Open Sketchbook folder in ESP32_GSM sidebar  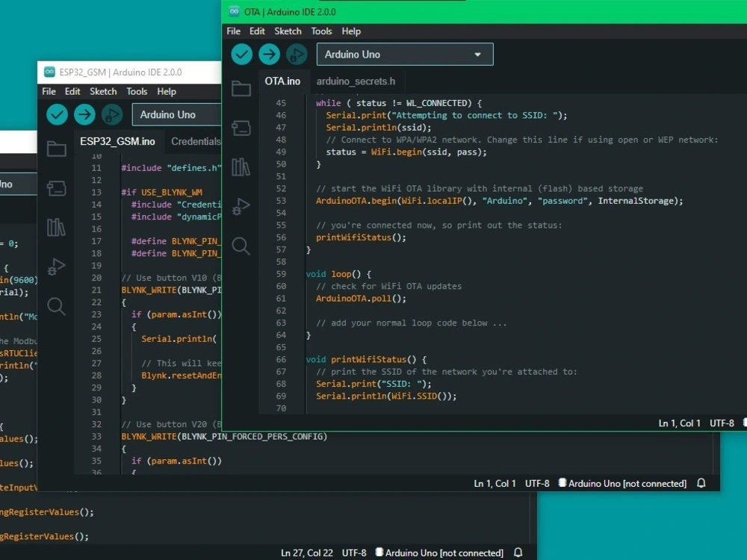(x=56, y=149)
